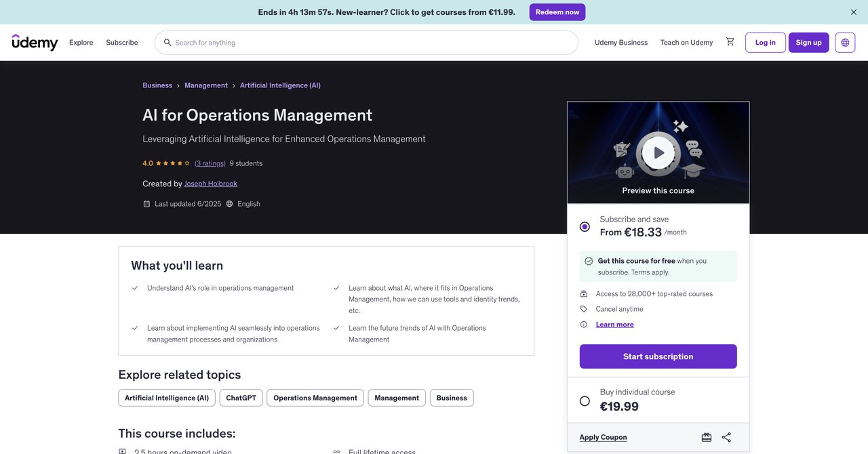Focus the Search for anything field

(x=366, y=43)
